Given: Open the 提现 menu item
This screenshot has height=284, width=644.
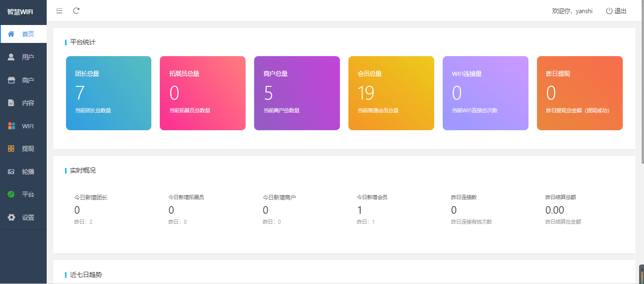Looking at the screenshot, I should [x=24, y=149].
